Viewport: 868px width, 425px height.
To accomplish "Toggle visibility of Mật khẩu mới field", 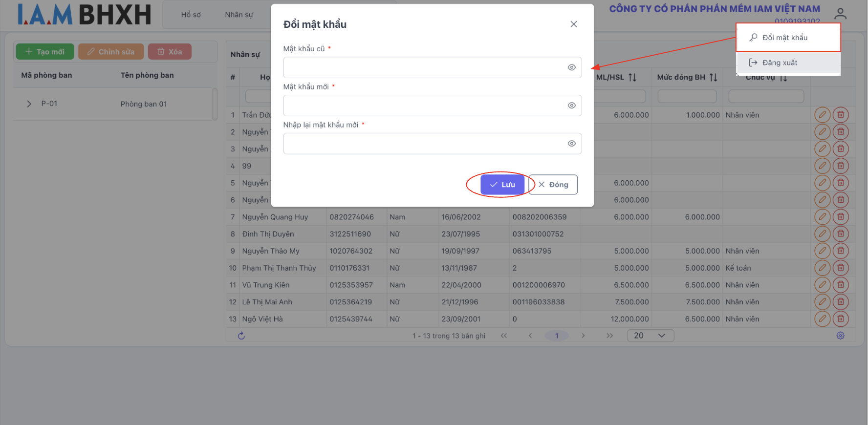I will [x=571, y=106].
